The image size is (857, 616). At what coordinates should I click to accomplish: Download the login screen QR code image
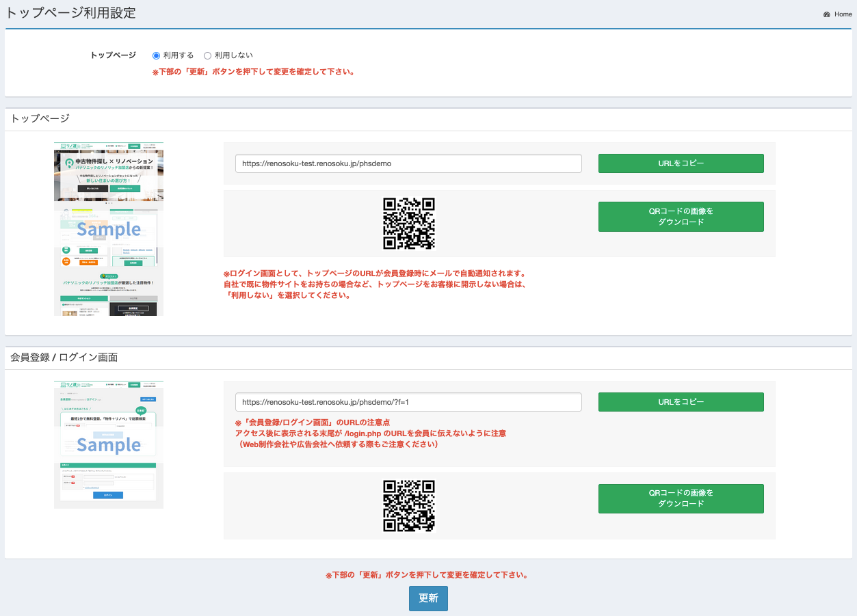[x=681, y=498]
